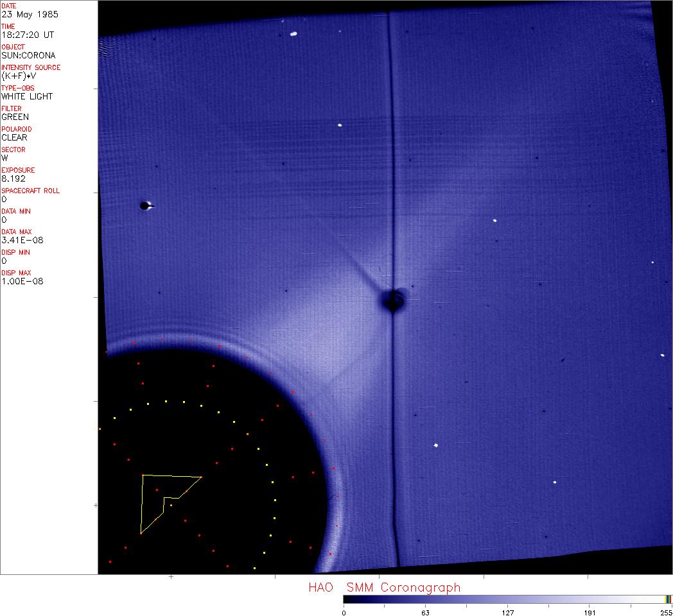Image resolution: width=673 pixels, height=616 pixels.
Task: Click the "63" colorbar tick label
Action: tap(425, 612)
